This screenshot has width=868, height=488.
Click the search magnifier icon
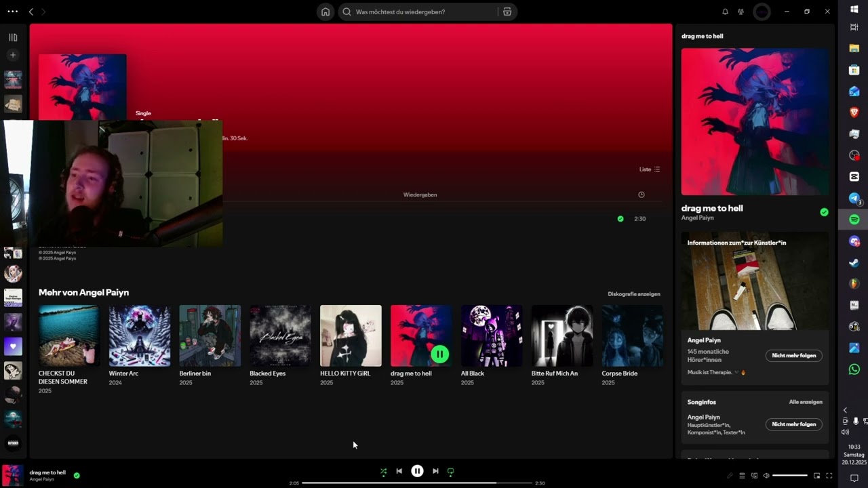pyautogui.click(x=347, y=12)
